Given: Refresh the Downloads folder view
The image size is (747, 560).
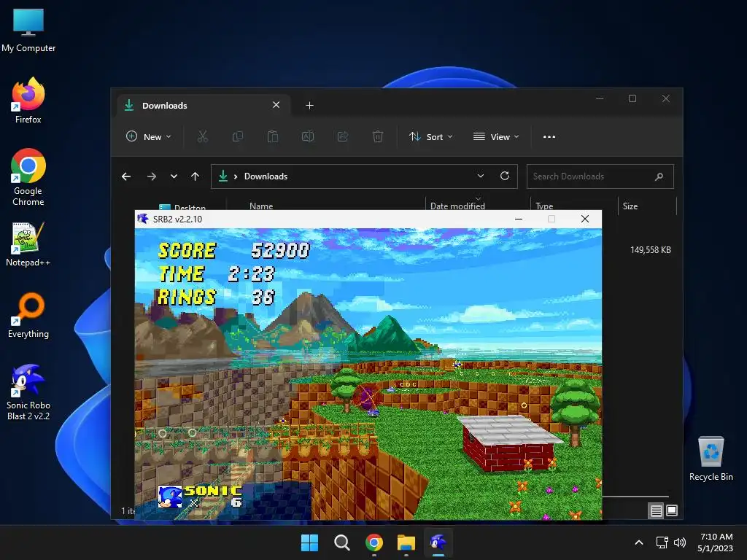Looking at the screenshot, I should [x=505, y=176].
